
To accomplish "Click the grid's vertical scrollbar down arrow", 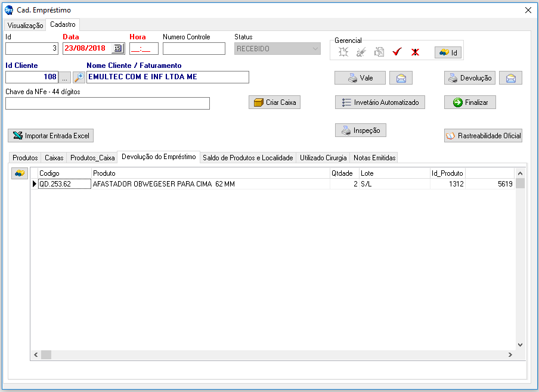I will 519,344.
